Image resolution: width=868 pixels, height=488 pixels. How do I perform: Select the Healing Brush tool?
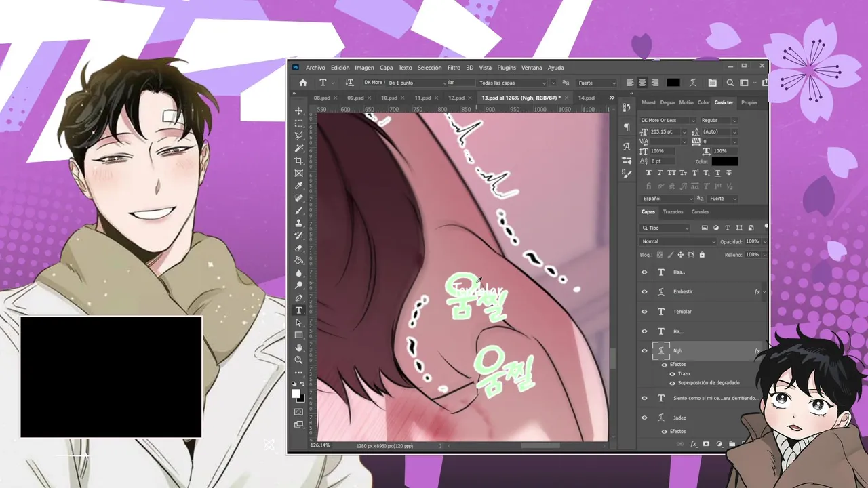coord(298,198)
